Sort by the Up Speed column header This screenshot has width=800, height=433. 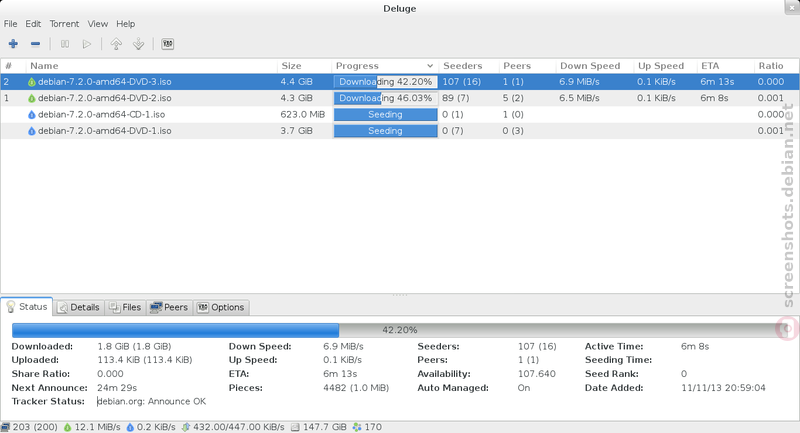665,66
